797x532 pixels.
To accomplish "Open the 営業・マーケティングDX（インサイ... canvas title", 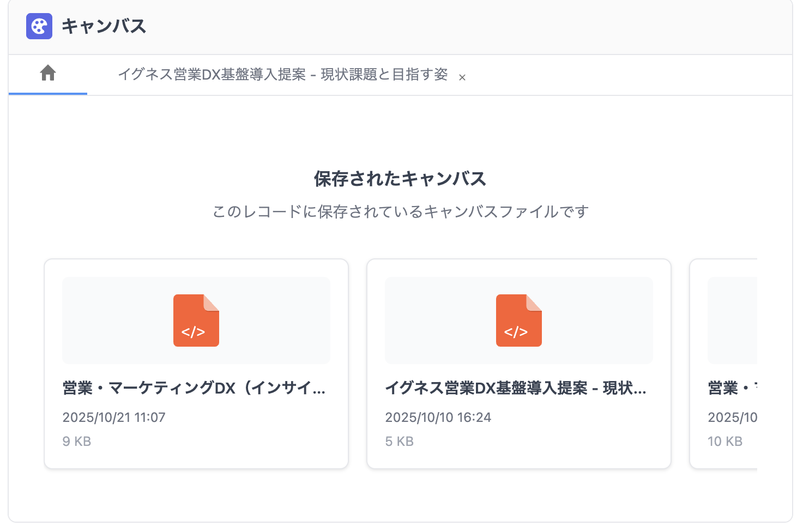I will [194, 388].
